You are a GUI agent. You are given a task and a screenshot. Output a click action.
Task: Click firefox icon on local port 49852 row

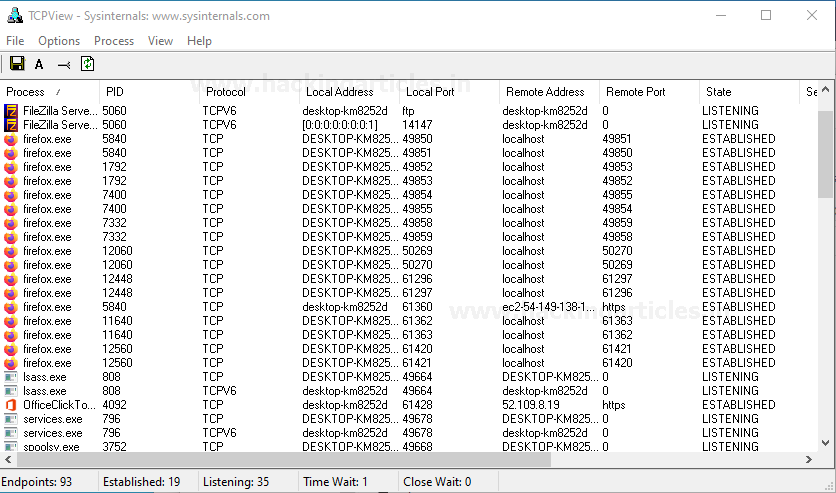pyautogui.click(x=11, y=167)
